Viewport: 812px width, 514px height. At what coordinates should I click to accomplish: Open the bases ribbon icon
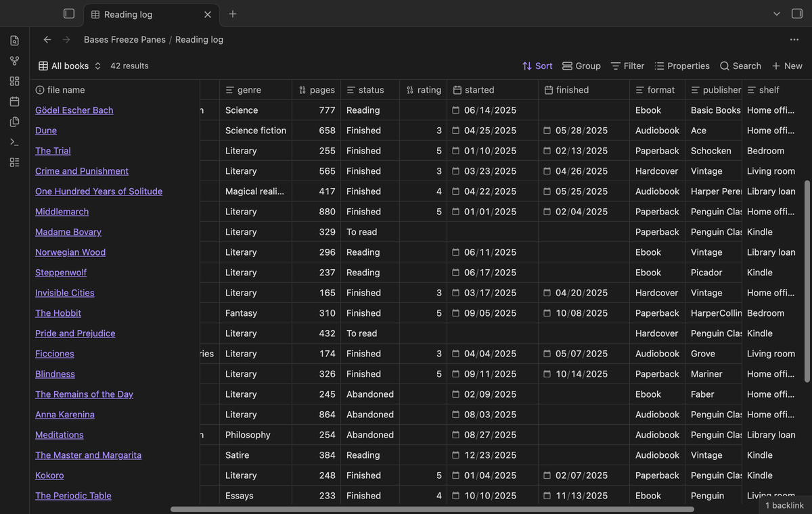(15, 162)
